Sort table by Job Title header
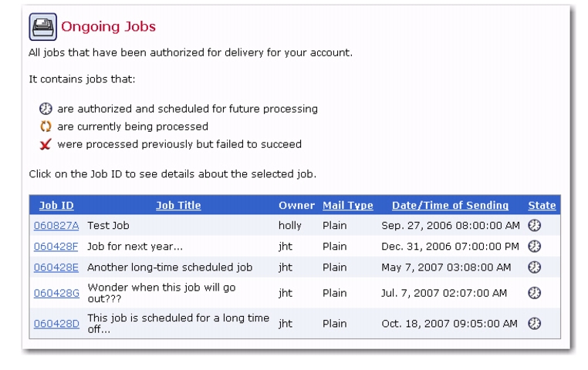 (178, 205)
